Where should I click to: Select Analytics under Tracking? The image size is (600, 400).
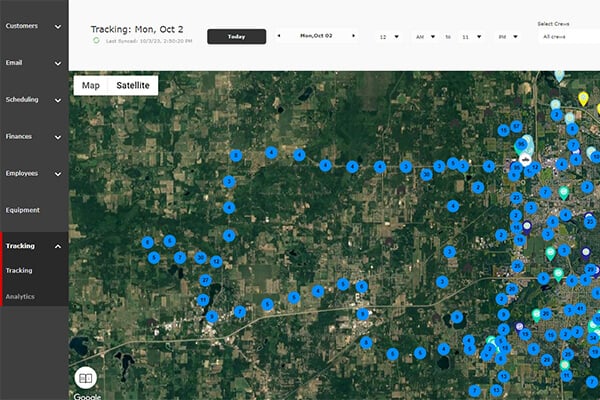click(x=20, y=296)
